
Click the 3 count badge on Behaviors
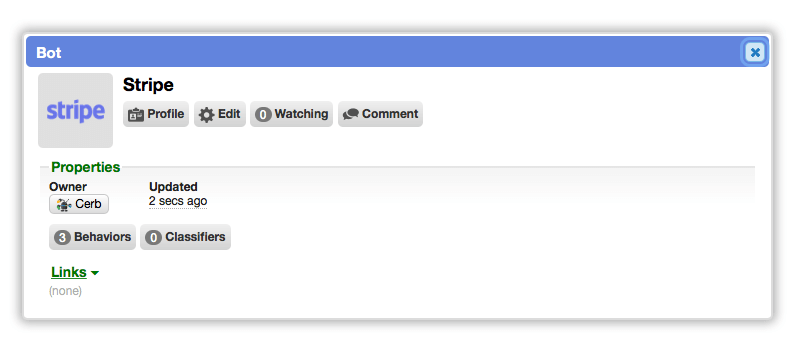click(x=62, y=237)
